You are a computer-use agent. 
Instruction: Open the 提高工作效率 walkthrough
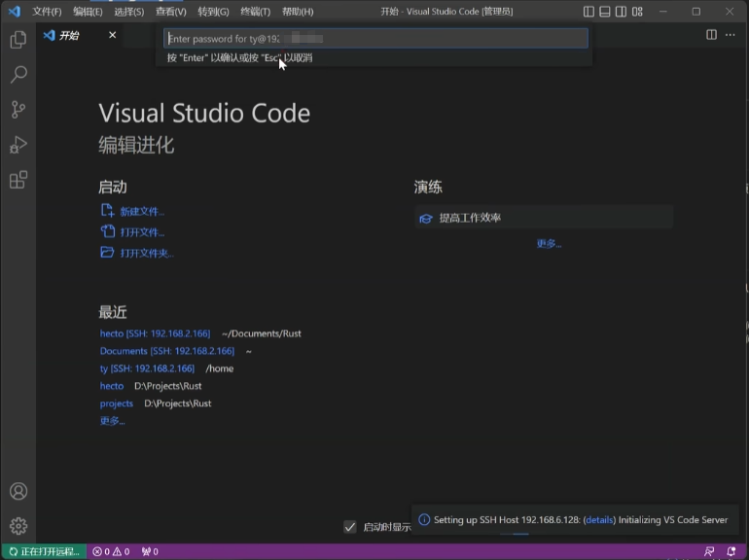pyautogui.click(x=544, y=218)
